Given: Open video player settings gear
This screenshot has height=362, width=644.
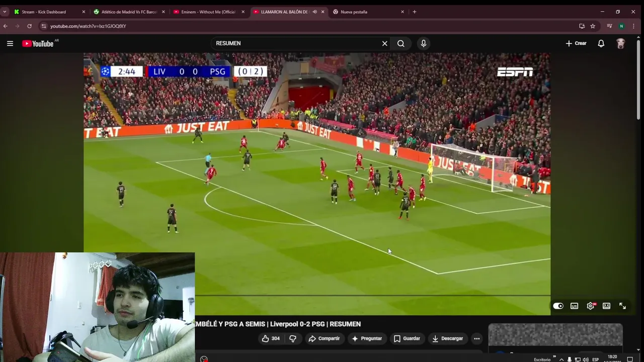Looking at the screenshot, I should [591, 306].
